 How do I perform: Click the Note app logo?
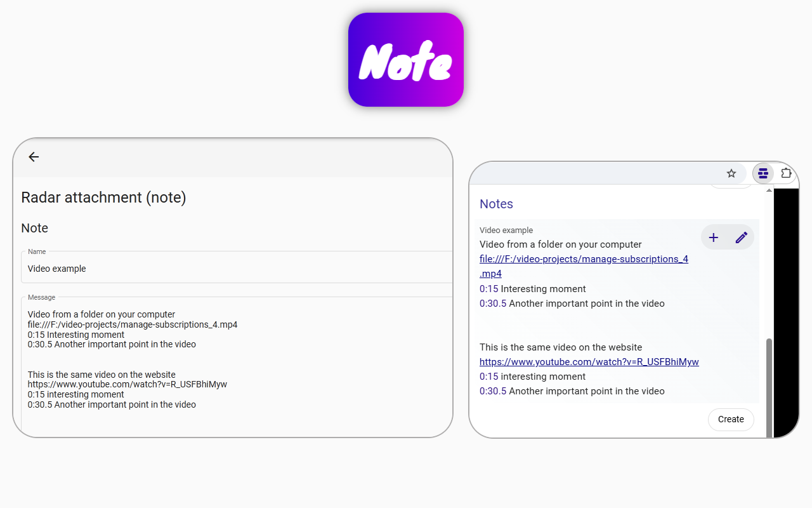tap(405, 59)
